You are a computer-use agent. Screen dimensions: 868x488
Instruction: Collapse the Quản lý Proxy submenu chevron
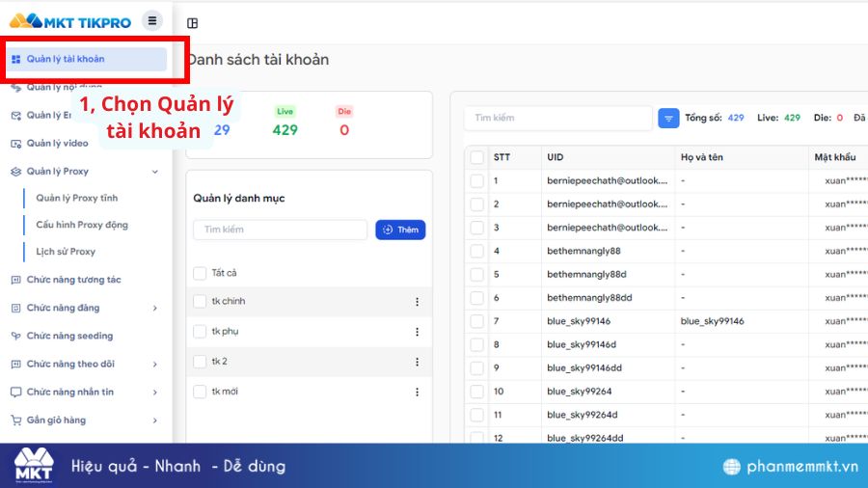[x=155, y=172]
